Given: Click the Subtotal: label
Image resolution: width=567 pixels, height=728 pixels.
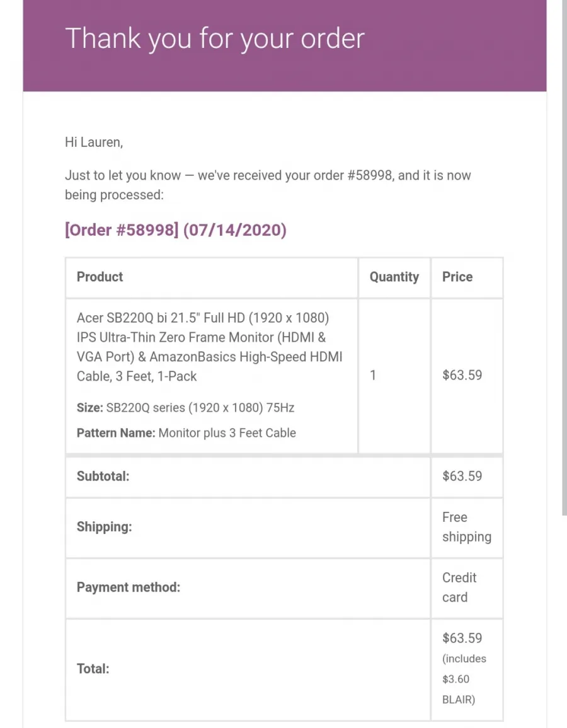Looking at the screenshot, I should (x=103, y=477).
